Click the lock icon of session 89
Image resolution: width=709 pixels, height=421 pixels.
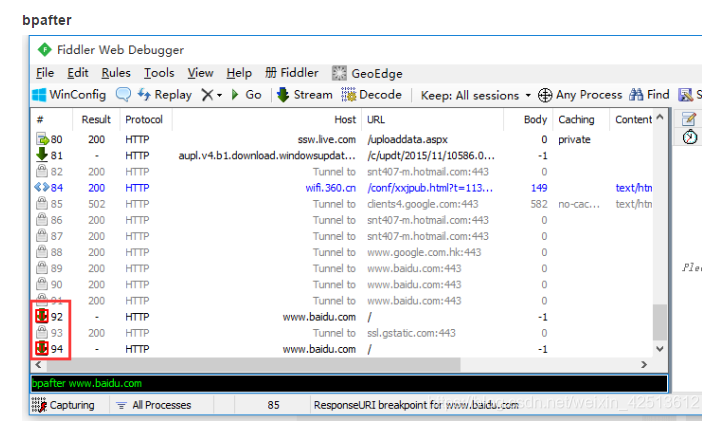pyautogui.click(x=42, y=268)
